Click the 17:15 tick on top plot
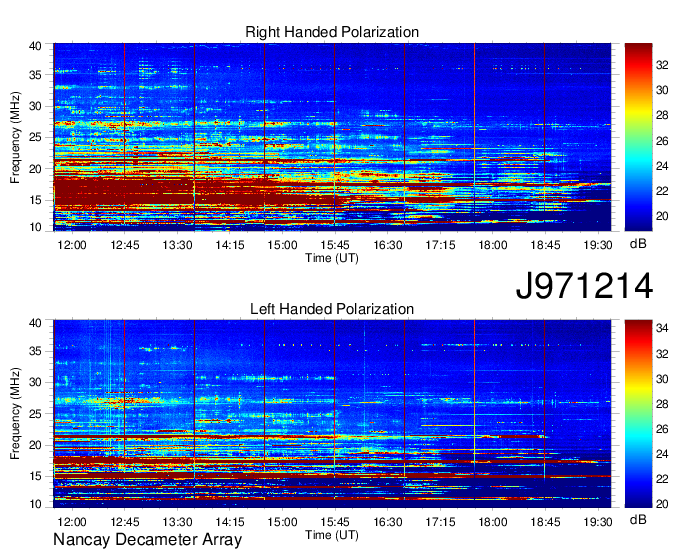The height and width of the screenshot is (552, 680). tap(440, 245)
